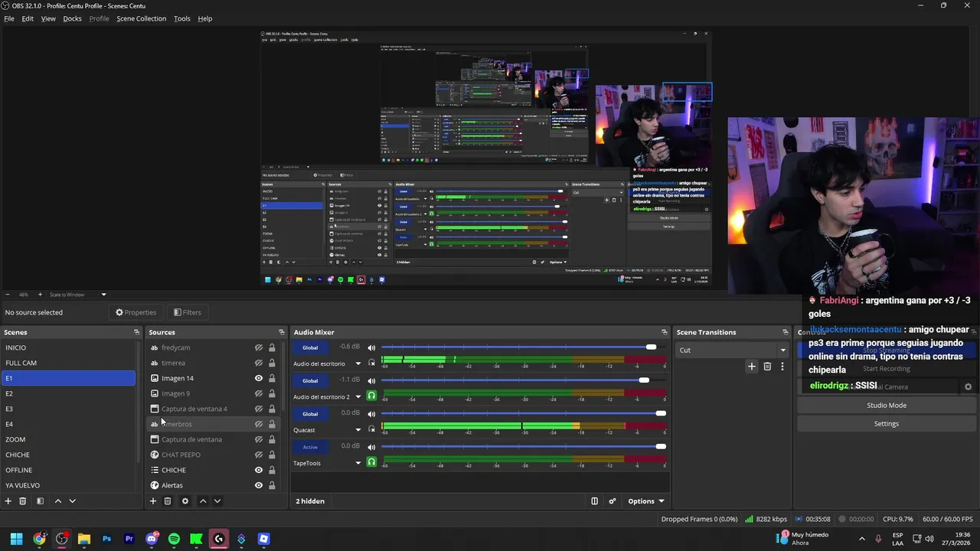Show the fredycam source
Viewport: 980px width, 551px height.
[259, 347]
